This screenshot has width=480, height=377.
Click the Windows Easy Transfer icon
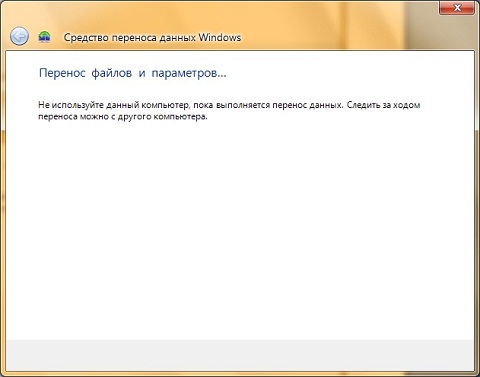click(x=44, y=37)
